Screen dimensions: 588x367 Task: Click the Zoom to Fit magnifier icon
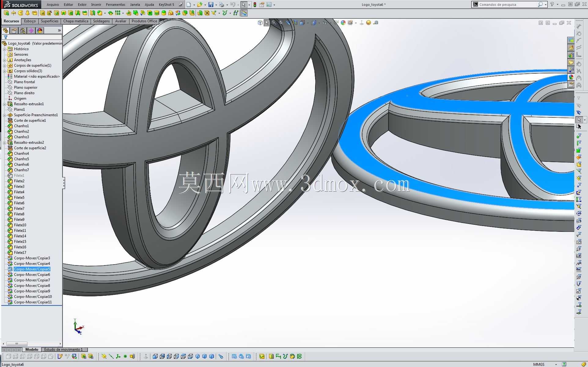point(274,23)
